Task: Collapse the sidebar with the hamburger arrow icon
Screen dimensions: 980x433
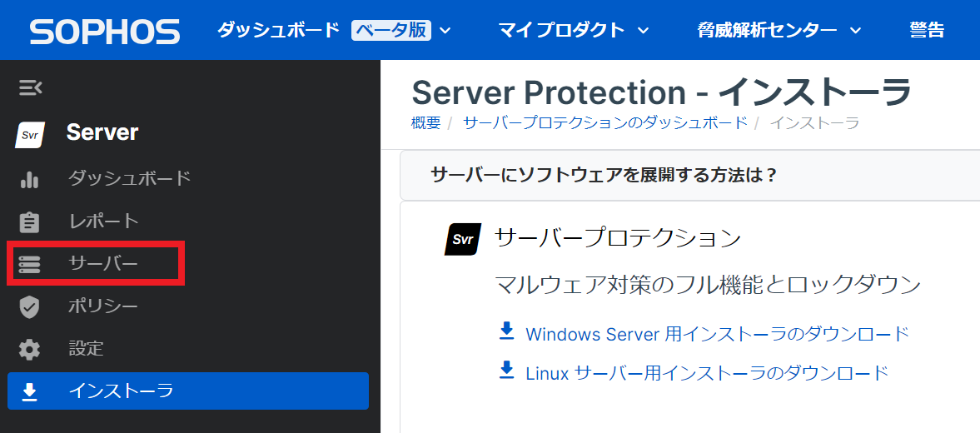Action: pyautogui.click(x=31, y=87)
